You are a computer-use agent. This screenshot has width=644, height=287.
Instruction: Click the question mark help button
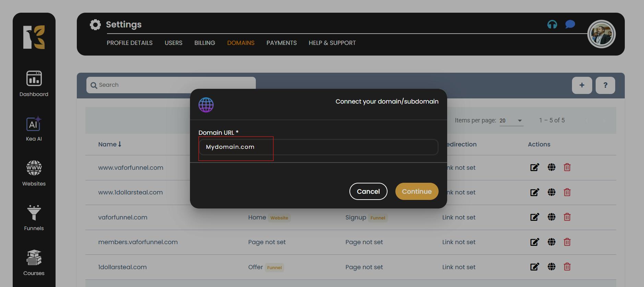point(605,85)
